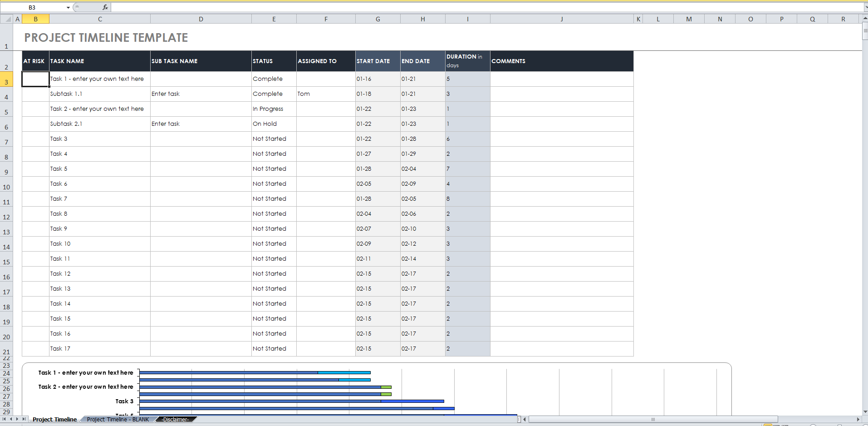Click the Select All corner button
Image resolution: width=868 pixels, height=426 pixels.
coord(6,19)
